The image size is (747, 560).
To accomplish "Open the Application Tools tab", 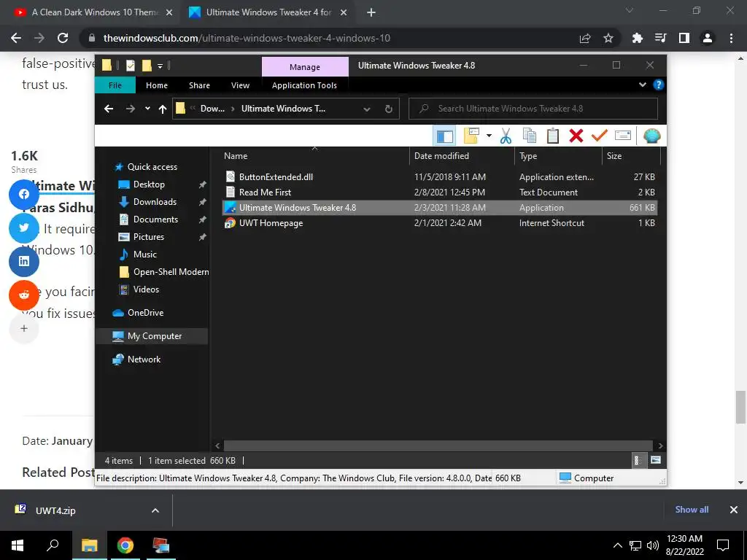I will pos(304,85).
